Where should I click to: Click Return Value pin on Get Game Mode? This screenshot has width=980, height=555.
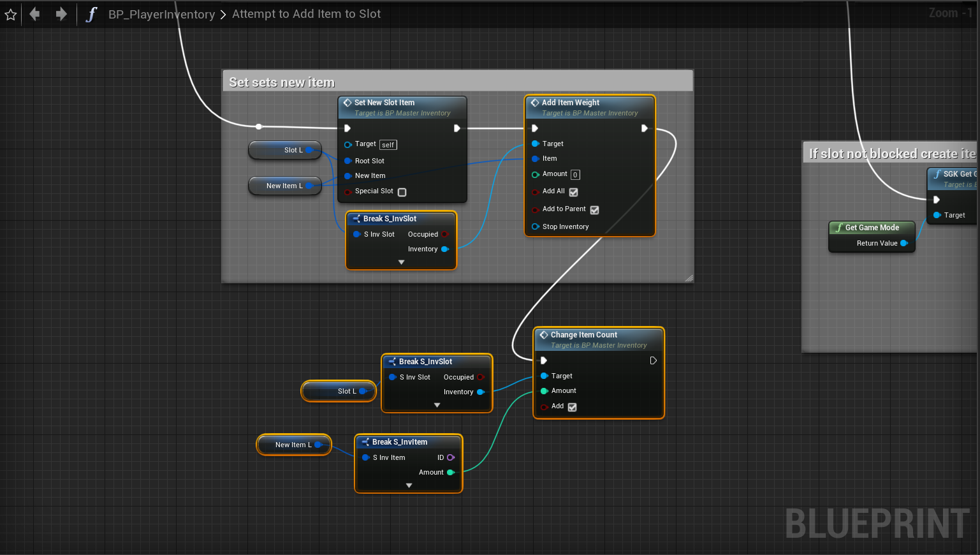(x=903, y=243)
